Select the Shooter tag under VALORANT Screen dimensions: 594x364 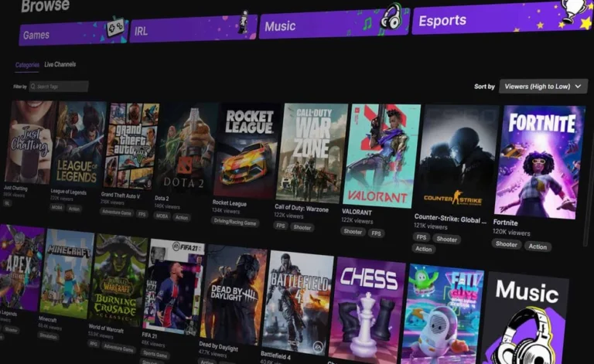353,232
